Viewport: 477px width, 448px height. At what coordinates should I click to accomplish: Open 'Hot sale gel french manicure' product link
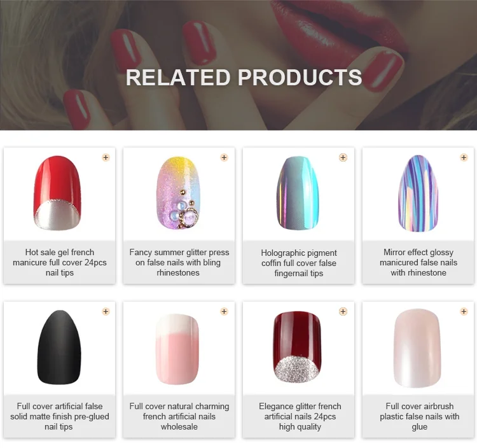pyautogui.click(x=60, y=262)
